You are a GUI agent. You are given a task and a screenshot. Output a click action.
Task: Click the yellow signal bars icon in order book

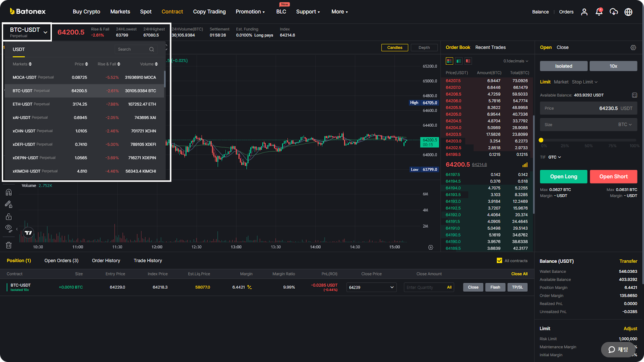click(525, 165)
